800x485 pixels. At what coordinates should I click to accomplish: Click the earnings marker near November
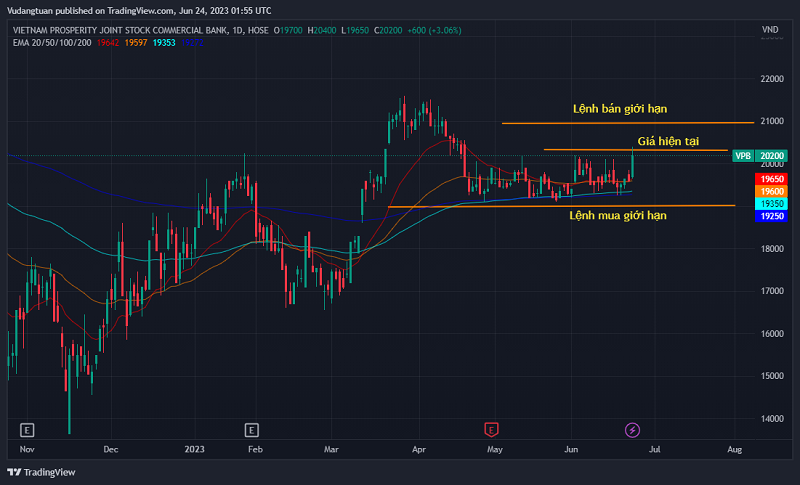pyautogui.click(x=27, y=430)
